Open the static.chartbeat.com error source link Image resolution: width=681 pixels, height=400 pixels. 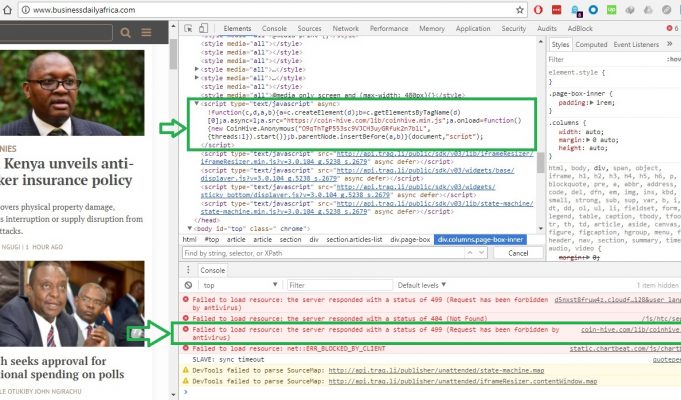coord(625,349)
